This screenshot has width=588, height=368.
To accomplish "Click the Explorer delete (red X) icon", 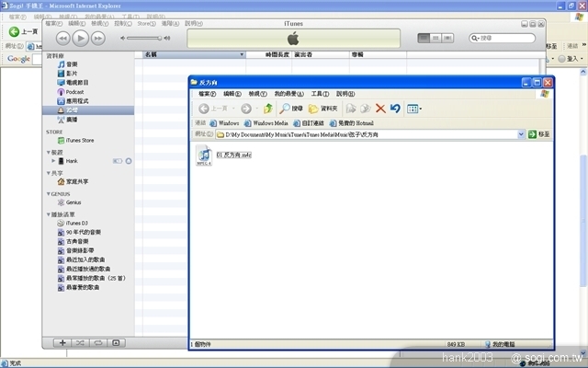I will click(379, 109).
